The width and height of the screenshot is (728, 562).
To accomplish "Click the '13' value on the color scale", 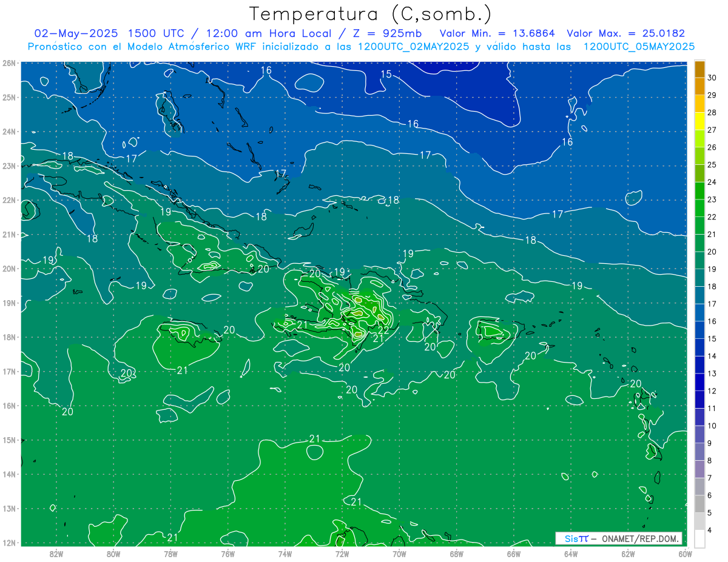I will tap(712, 373).
